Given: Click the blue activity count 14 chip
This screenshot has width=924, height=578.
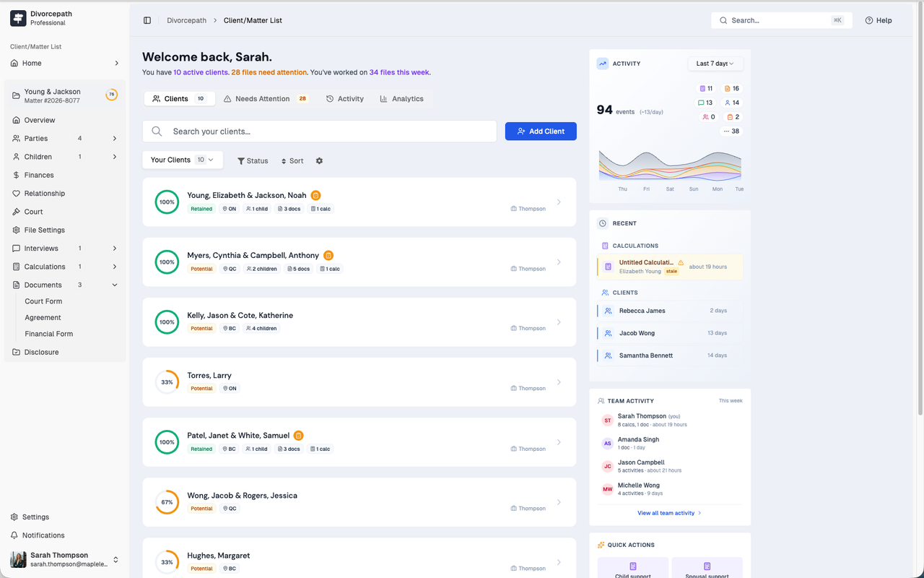Looking at the screenshot, I should [732, 103].
